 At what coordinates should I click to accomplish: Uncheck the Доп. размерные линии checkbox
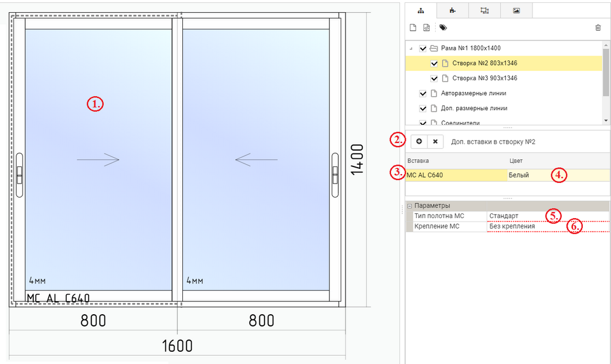[423, 108]
